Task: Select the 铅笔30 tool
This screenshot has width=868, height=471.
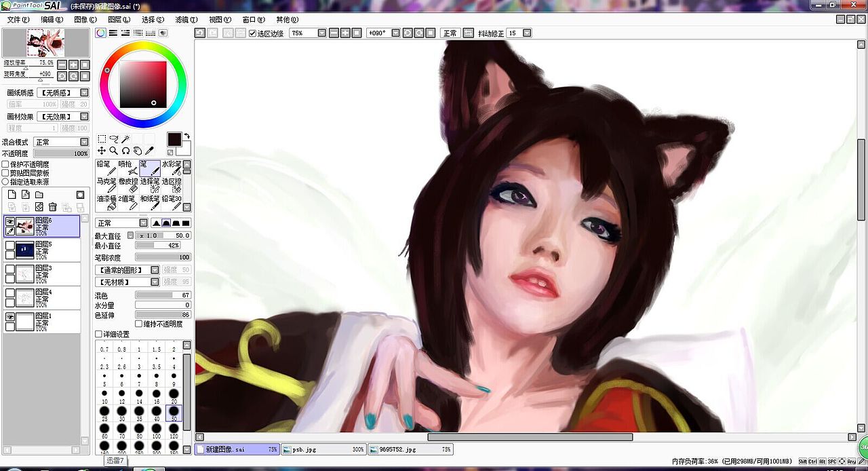Action: pos(171,202)
